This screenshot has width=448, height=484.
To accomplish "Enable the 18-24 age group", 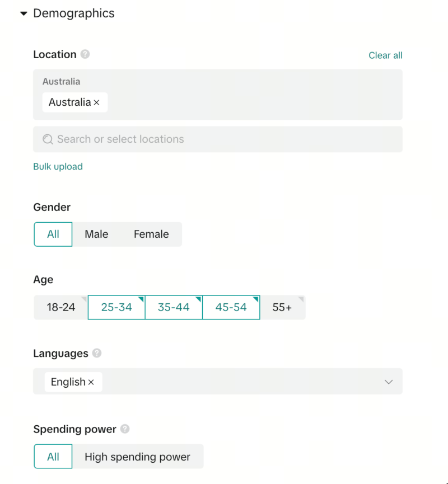I will (61, 307).
